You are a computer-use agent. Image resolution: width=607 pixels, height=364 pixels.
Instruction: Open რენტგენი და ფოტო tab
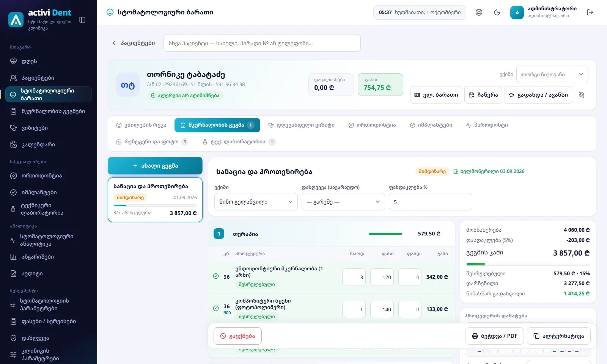pos(152,142)
